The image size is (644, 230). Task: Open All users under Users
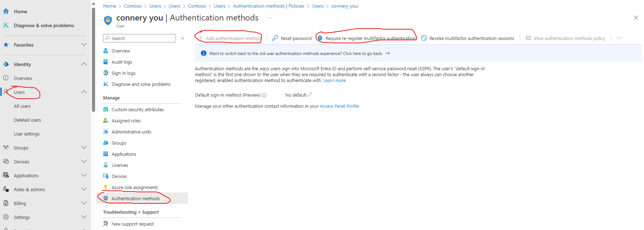coord(22,106)
